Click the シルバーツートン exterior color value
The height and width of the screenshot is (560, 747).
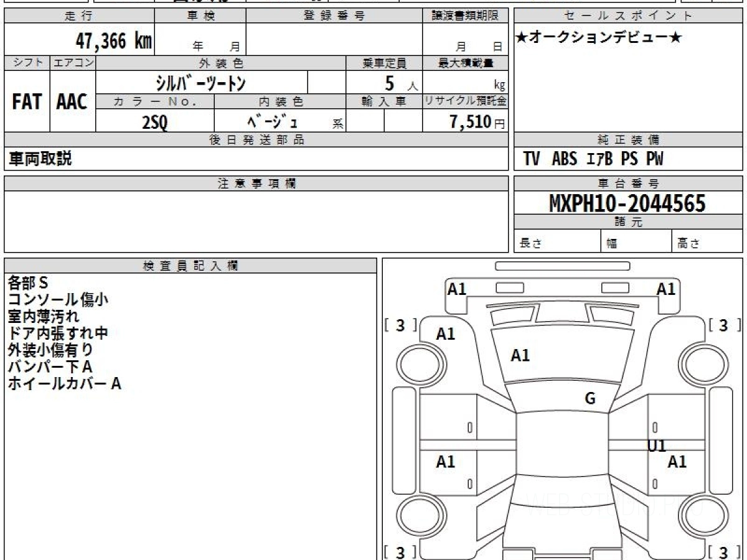[201, 82]
